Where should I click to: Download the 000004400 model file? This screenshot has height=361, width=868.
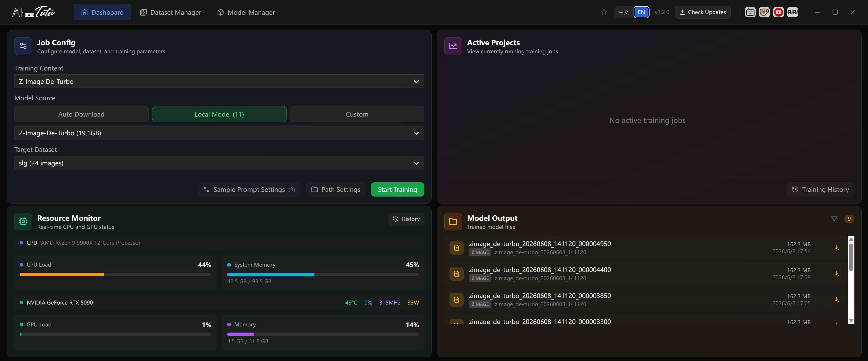tap(836, 273)
